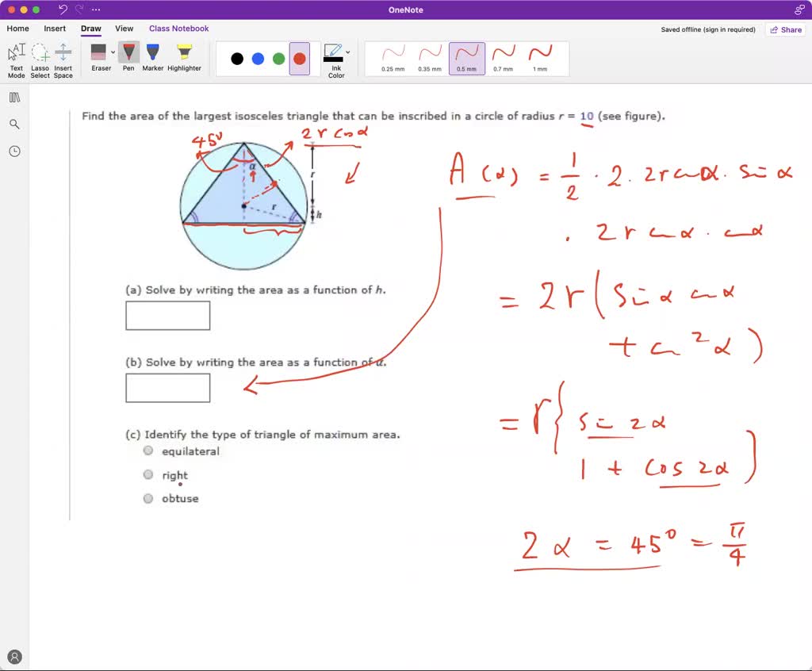Click the answer box under part (a)
Image resolution: width=812 pixels, height=671 pixels.
pos(167,315)
